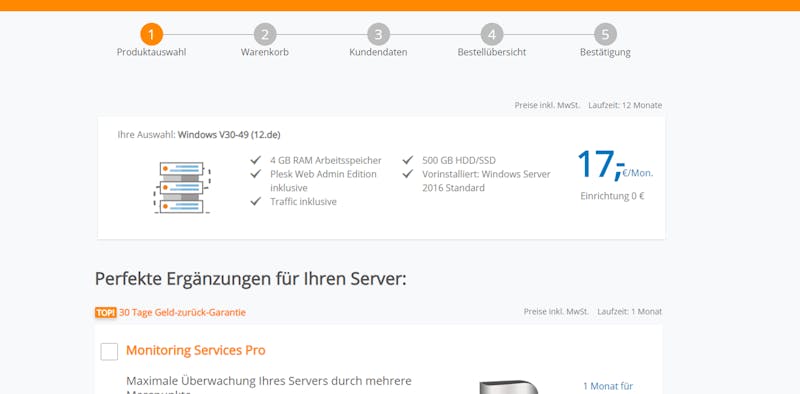Image resolution: width=800 pixels, height=394 pixels.
Task: Click the 30 Tage Geld-zurück-Garantie link
Action: click(182, 312)
